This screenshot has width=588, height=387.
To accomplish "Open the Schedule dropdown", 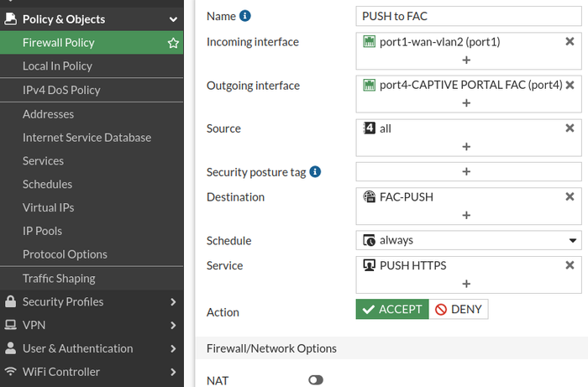I will point(468,240).
